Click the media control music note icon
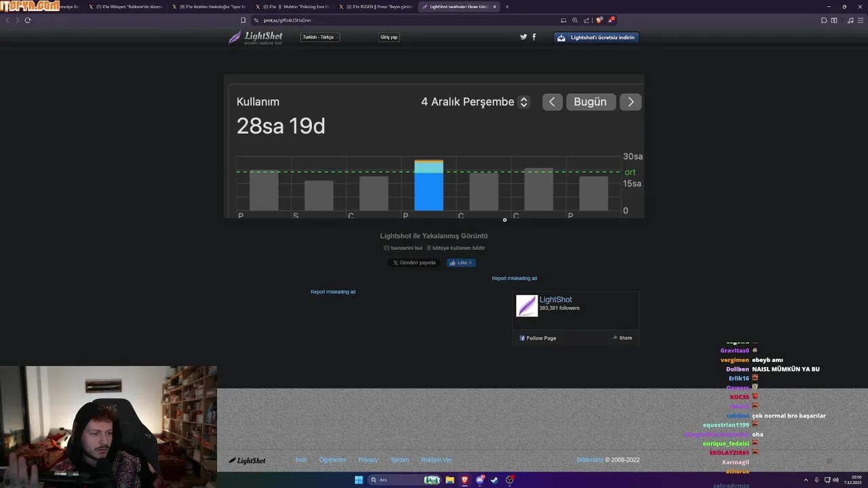This screenshot has height=488, width=868. (x=850, y=20)
